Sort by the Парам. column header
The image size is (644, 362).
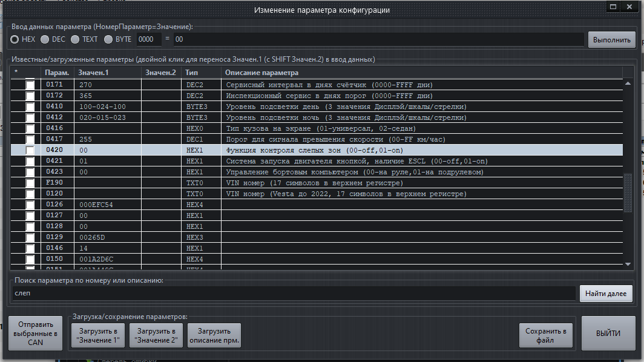tap(57, 73)
